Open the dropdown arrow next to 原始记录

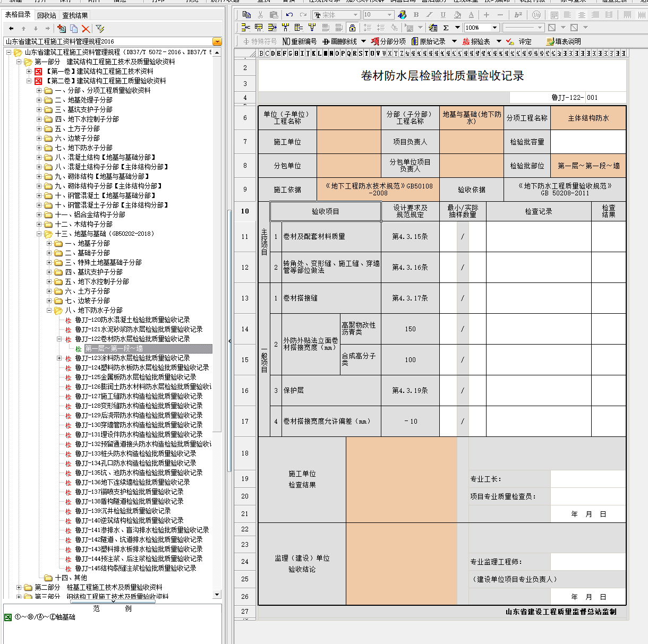point(454,41)
